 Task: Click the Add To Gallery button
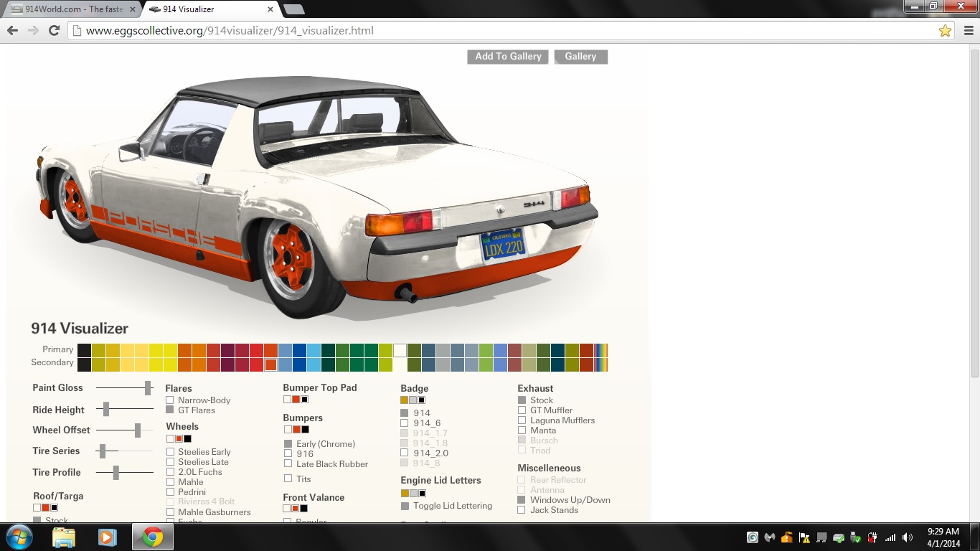point(508,57)
